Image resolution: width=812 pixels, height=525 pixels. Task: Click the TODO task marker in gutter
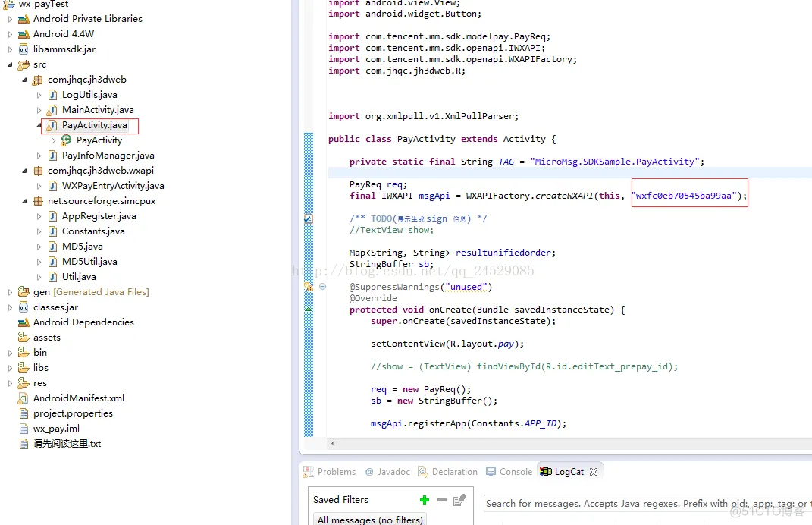[308, 218]
